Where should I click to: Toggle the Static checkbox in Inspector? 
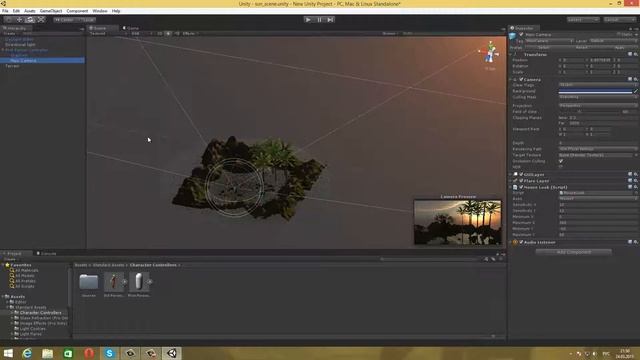coord(618,35)
